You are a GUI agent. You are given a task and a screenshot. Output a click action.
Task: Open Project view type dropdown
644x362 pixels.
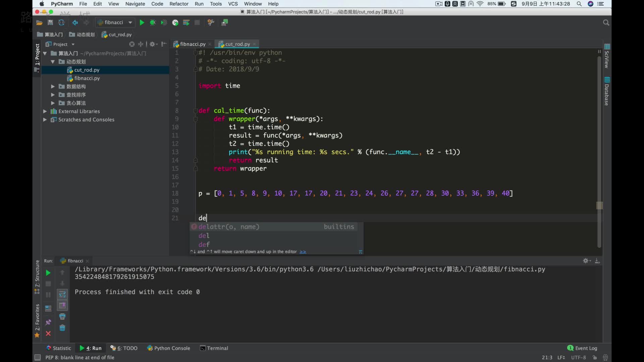(73, 44)
